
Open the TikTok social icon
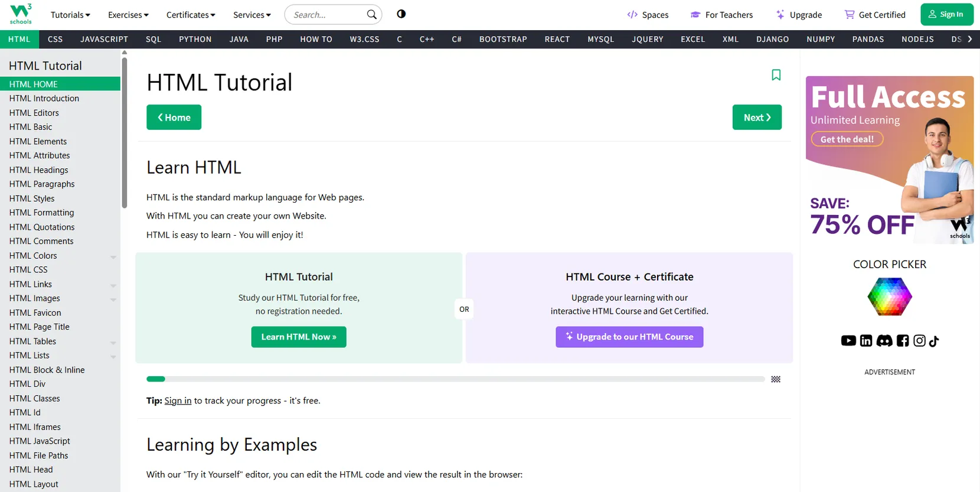pyautogui.click(x=934, y=341)
